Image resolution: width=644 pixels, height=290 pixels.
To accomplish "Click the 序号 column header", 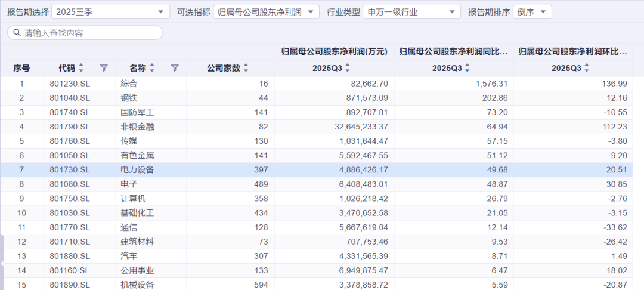I will pos(21,68).
